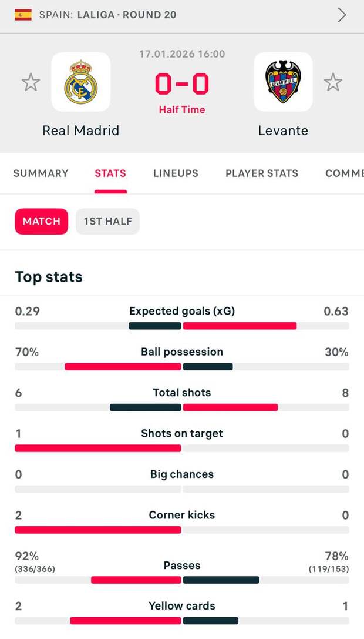Screen dimensions: 364x639
Task: Click the Passes stat label
Action: (182, 566)
